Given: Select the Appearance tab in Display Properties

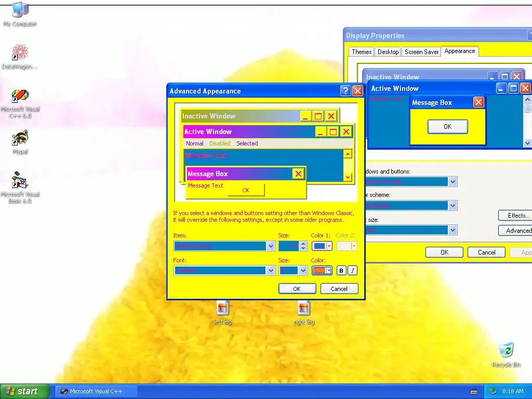Looking at the screenshot, I should point(460,51).
